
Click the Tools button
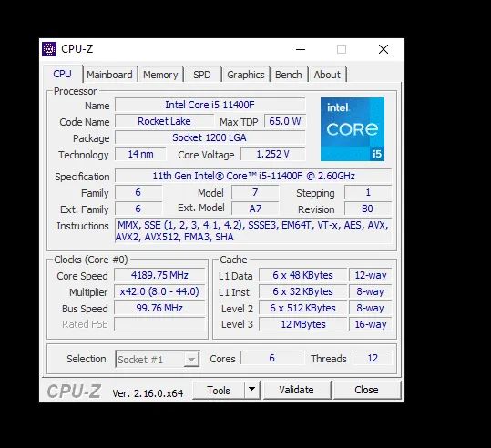[219, 390]
